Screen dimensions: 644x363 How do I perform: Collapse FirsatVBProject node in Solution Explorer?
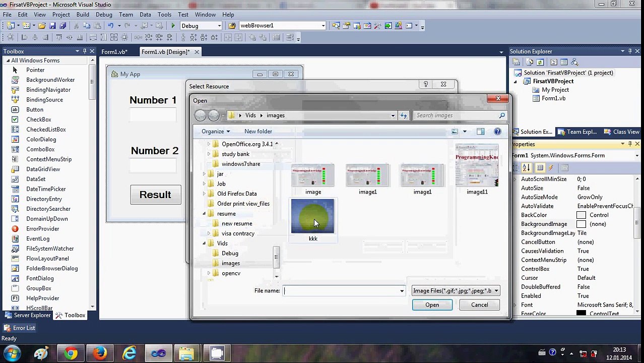pyautogui.click(x=515, y=81)
